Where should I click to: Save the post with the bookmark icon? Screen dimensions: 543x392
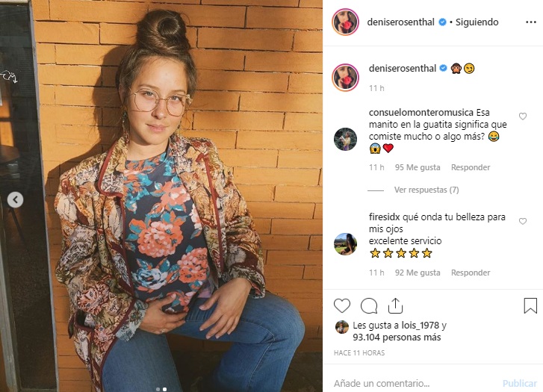530,306
